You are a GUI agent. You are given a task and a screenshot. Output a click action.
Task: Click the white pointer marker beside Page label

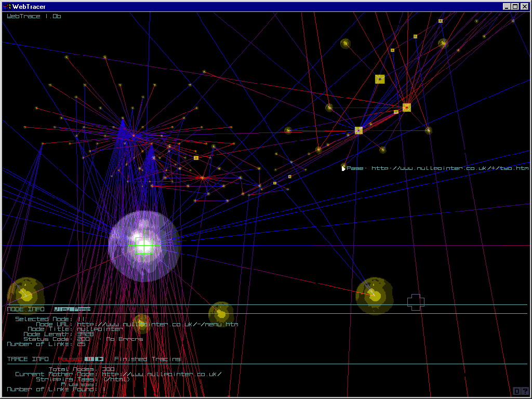[x=343, y=168]
